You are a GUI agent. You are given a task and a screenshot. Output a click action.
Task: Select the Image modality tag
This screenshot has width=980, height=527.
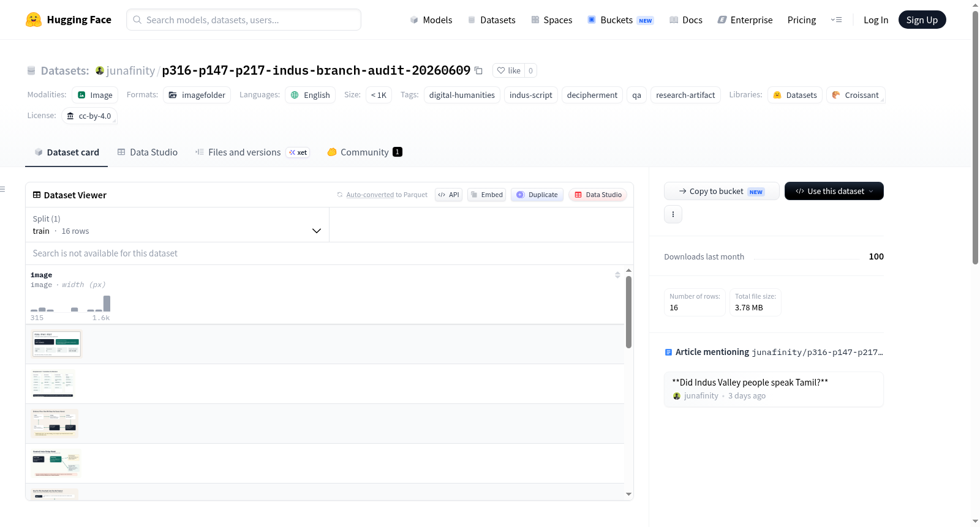point(95,95)
